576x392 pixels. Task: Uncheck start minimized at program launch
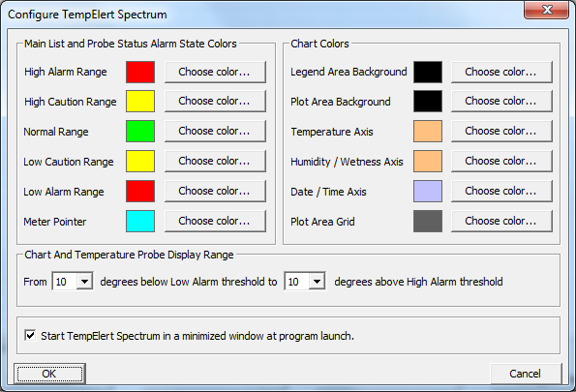click(30, 336)
